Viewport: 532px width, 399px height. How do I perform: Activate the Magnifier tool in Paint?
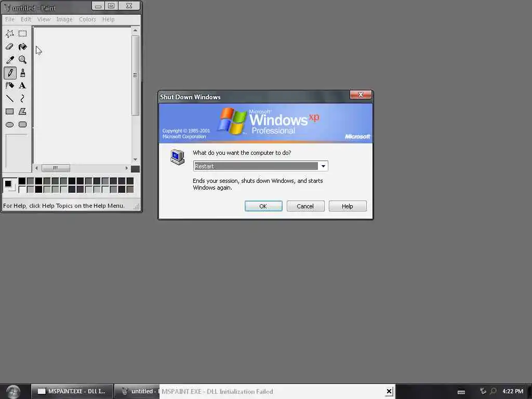pos(23,60)
